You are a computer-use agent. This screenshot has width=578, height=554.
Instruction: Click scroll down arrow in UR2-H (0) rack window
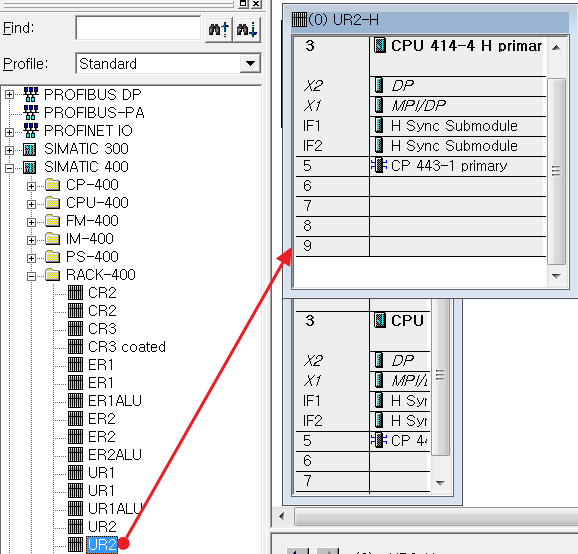pyautogui.click(x=556, y=276)
